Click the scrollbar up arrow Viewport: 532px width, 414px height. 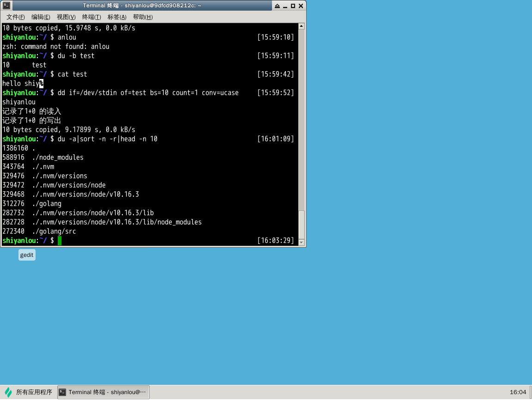coord(301,26)
